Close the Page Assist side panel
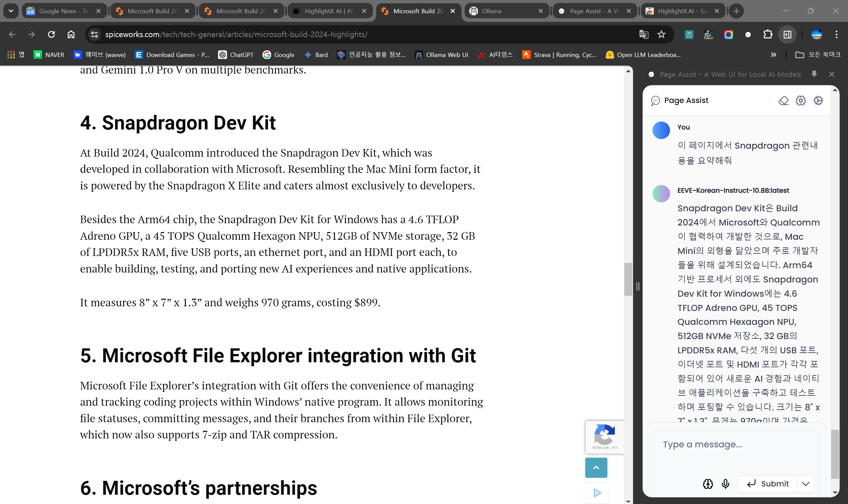Image resolution: width=848 pixels, height=504 pixels. (x=832, y=74)
